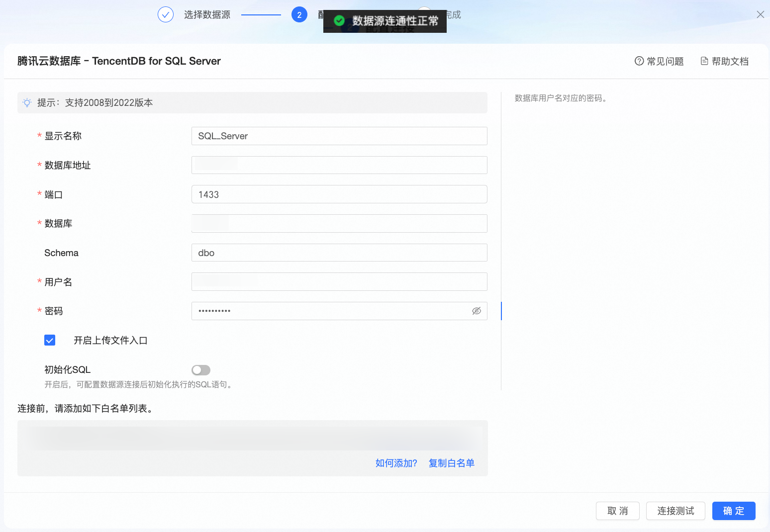Click the blurred whitelist IP text area
This screenshot has width=770, height=532.
click(x=253, y=438)
